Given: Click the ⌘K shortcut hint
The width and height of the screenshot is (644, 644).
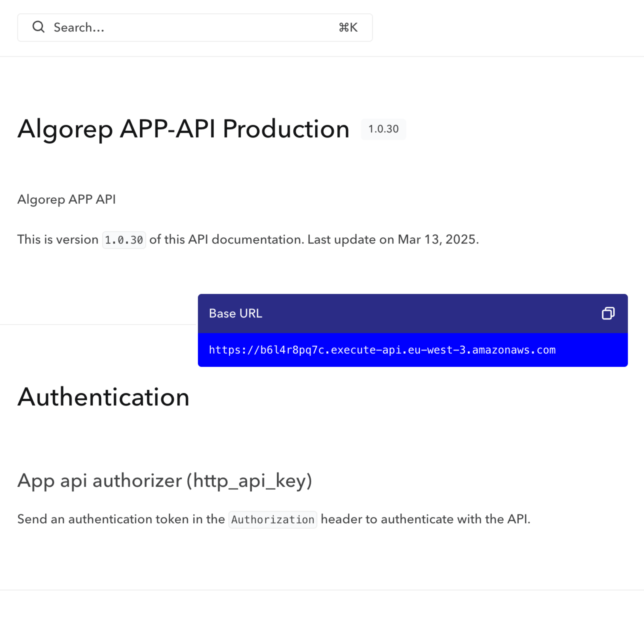Looking at the screenshot, I should [348, 27].
